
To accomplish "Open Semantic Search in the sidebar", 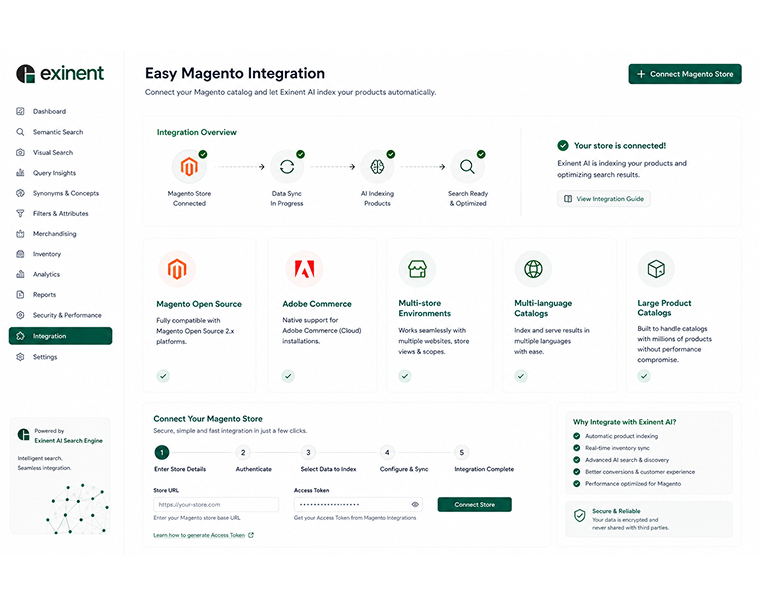I will (58, 132).
